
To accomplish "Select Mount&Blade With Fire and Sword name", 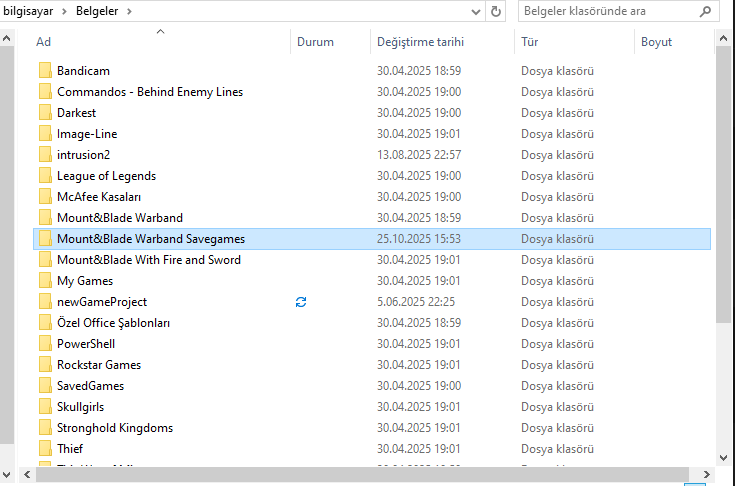I will pos(149,260).
